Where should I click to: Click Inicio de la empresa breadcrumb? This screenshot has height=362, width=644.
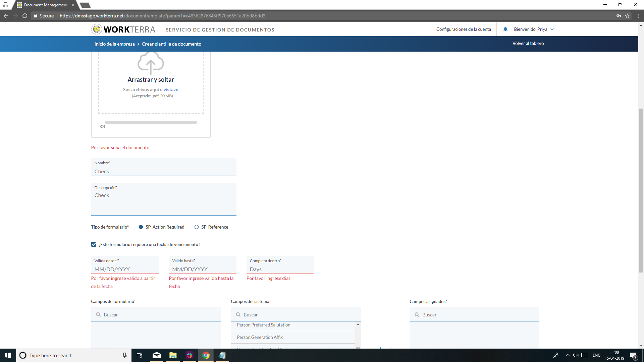tap(114, 44)
